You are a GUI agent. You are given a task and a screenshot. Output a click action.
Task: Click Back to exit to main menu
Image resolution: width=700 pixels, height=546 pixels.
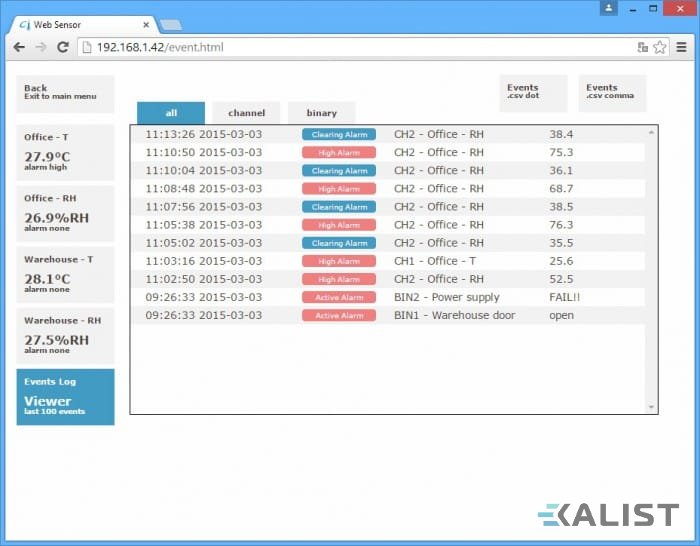click(x=65, y=94)
